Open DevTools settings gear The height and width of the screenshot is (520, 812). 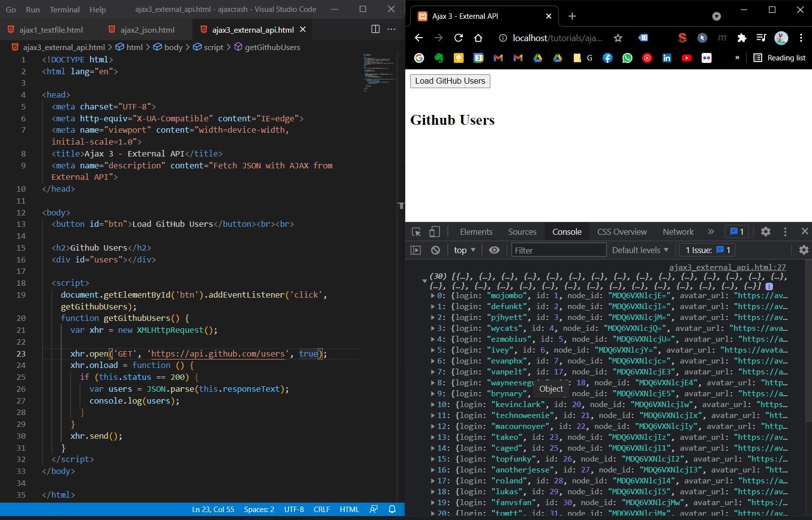765,231
